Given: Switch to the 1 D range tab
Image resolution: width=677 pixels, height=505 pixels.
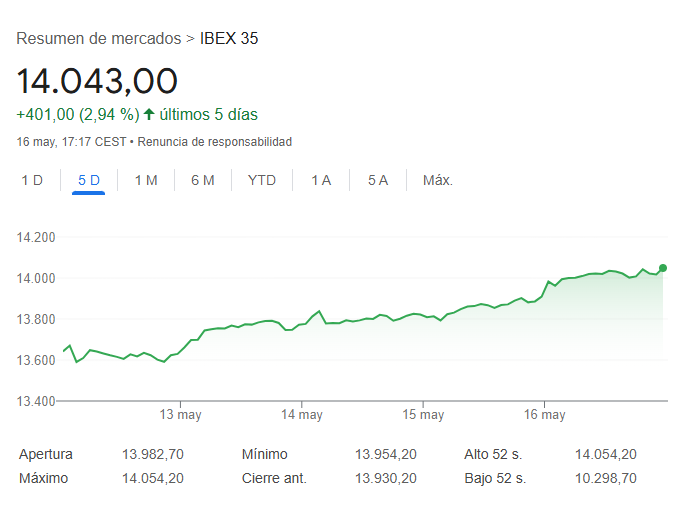Looking at the screenshot, I should 32,180.
